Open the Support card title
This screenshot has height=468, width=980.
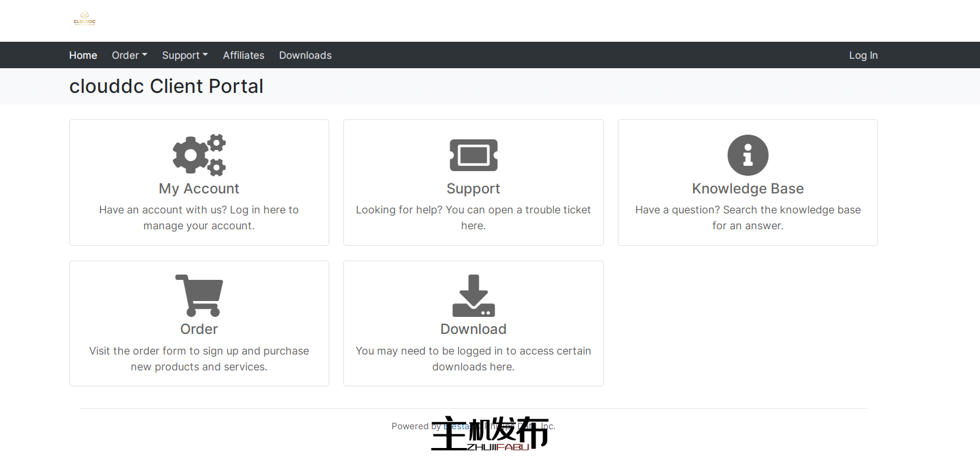click(473, 189)
